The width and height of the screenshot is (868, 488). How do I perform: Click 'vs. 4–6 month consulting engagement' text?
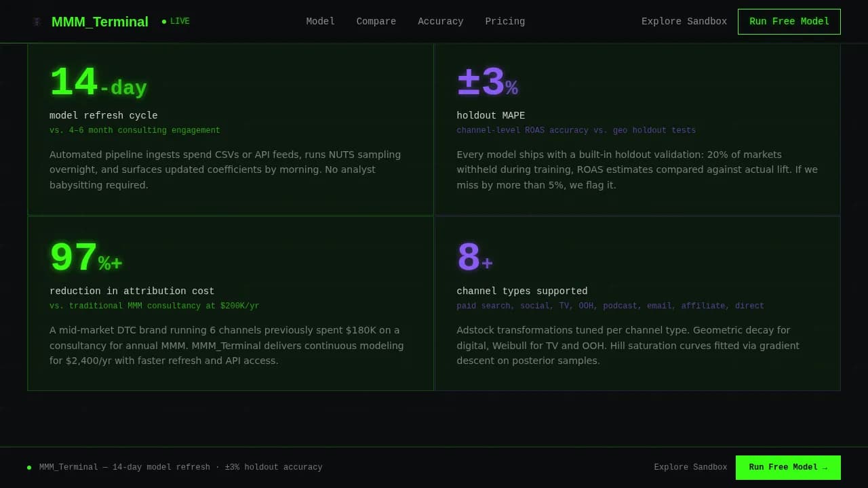pyautogui.click(x=135, y=130)
